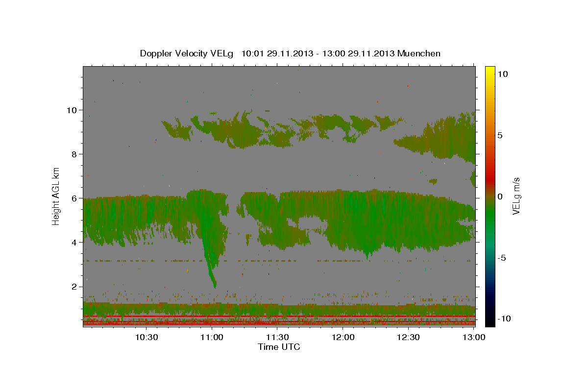Click the colorbar value 10 at top
Image resolution: width=588 pixels, height=392 pixels.
pos(502,73)
